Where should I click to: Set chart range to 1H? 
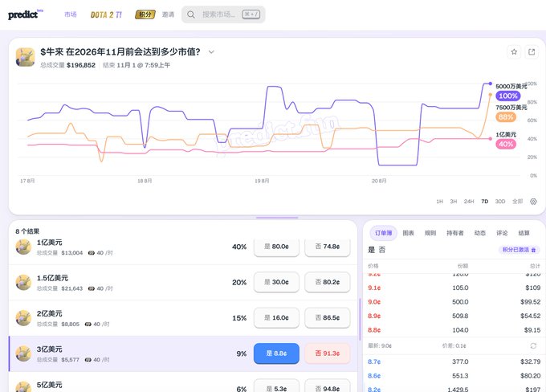[440, 202]
